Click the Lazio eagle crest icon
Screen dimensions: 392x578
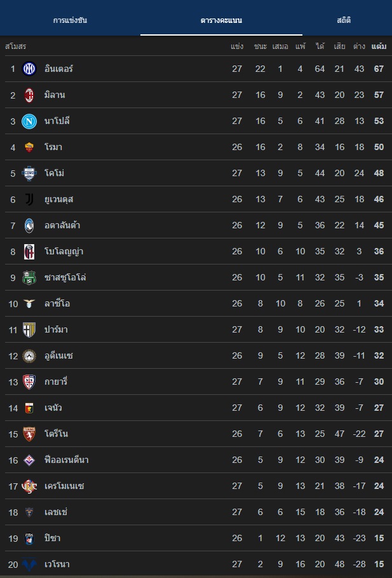click(29, 303)
